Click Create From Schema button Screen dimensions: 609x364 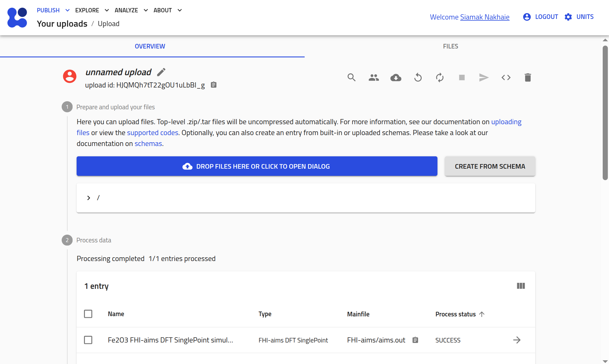point(490,166)
